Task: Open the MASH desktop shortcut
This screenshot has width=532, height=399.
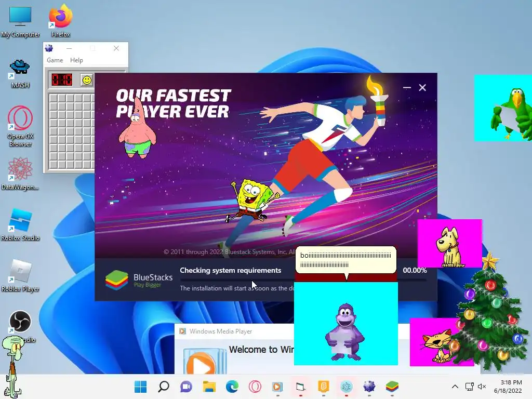Action: 20,74
